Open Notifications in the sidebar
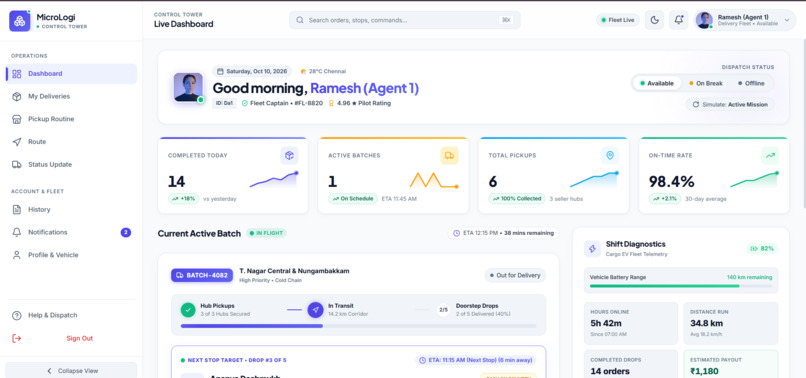 71,232
